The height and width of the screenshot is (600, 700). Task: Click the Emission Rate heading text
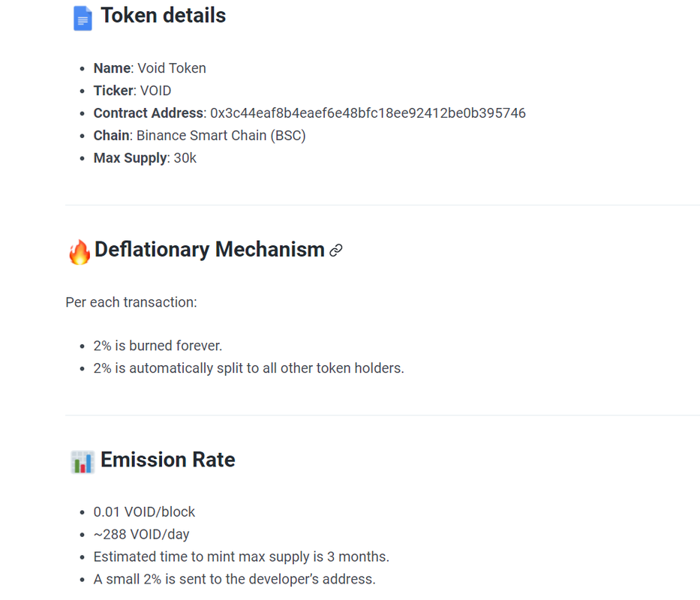tap(168, 460)
